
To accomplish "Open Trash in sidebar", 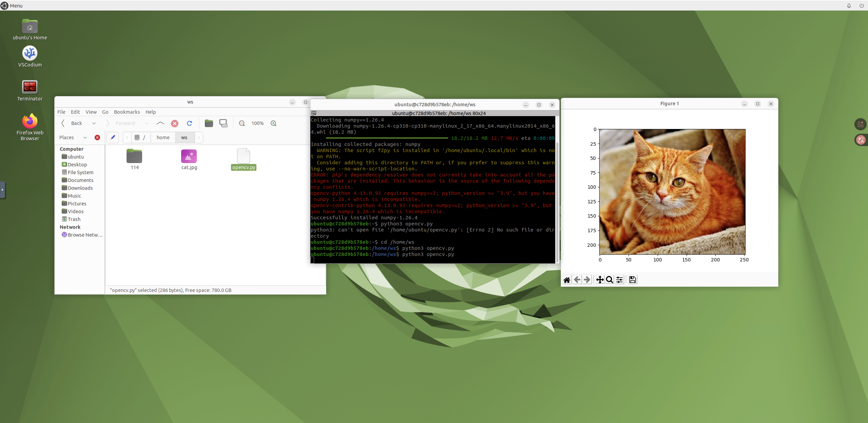I will pyautogui.click(x=74, y=219).
